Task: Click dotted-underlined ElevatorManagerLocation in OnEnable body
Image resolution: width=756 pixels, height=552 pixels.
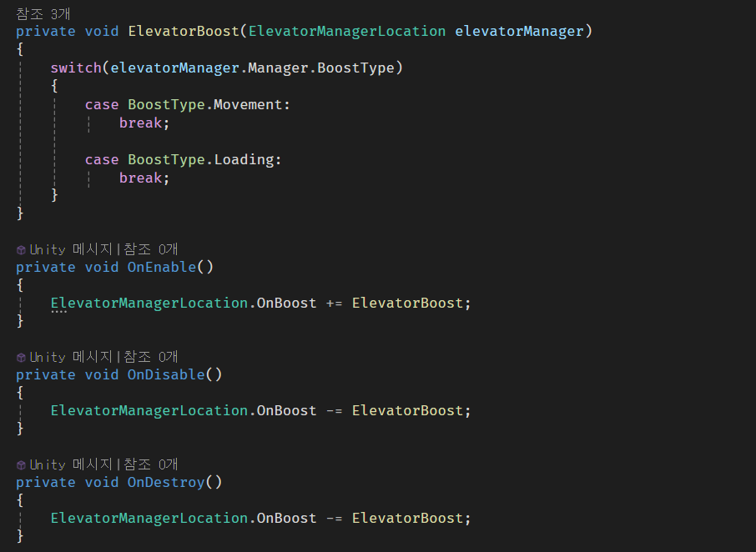Action: click(149, 304)
